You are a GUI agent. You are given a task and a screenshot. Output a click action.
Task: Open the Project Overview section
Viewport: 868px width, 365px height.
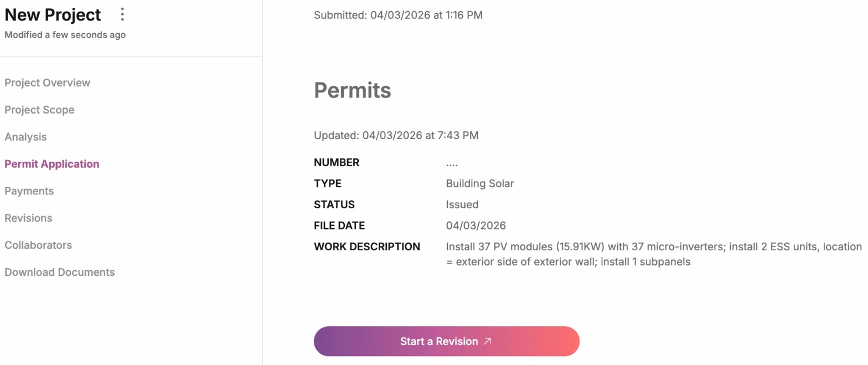(47, 82)
